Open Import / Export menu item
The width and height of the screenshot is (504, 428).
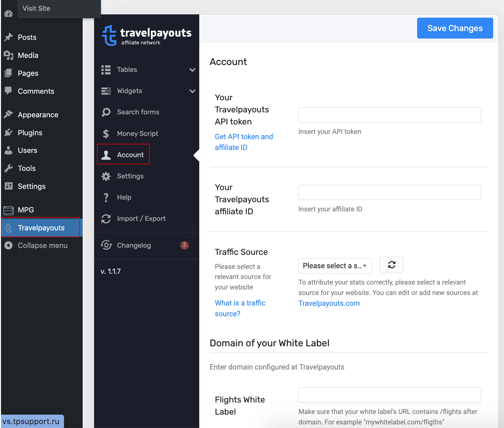[141, 219]
